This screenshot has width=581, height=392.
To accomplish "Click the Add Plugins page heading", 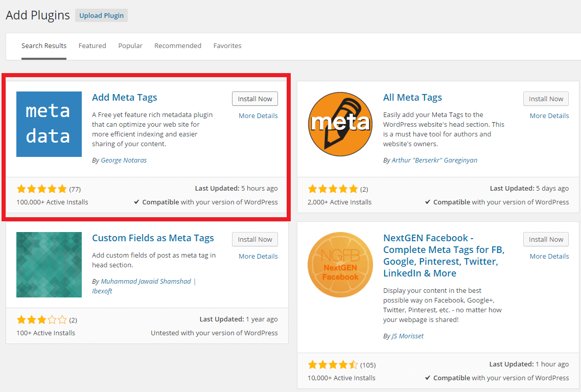I will pos(38,15).
